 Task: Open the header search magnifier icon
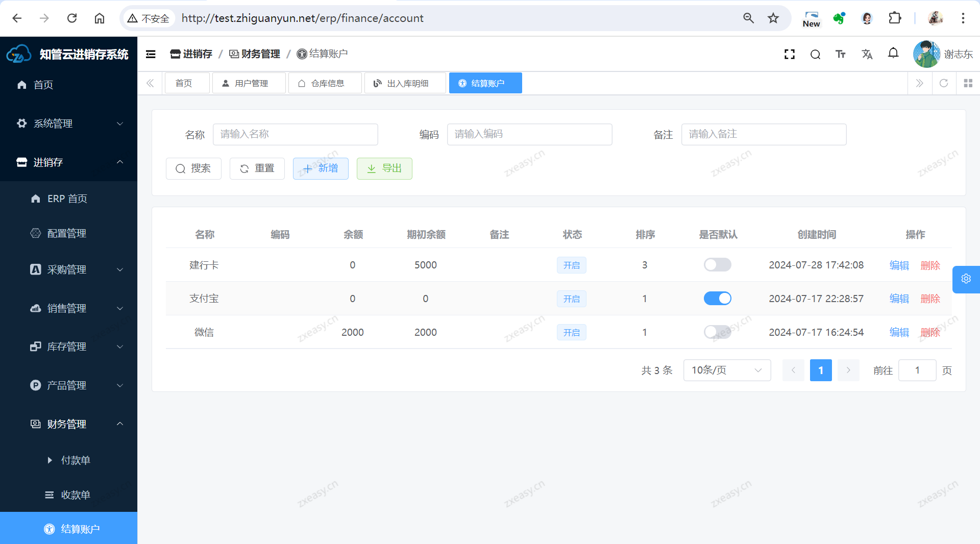point(815,54)
